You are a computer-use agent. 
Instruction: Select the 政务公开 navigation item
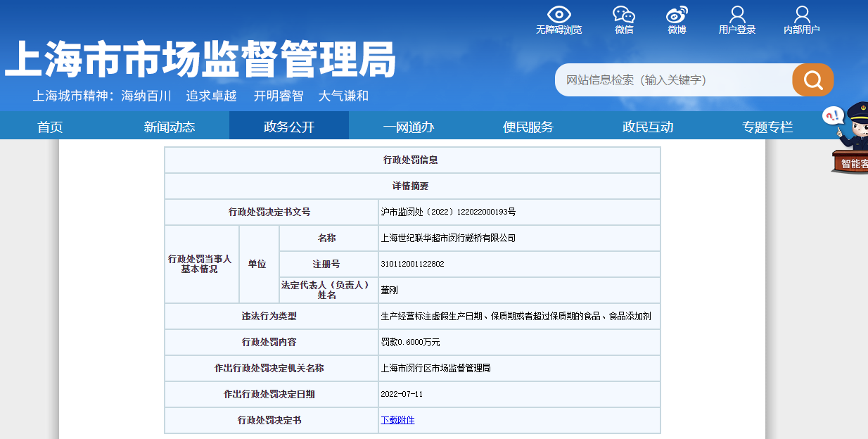289,127
